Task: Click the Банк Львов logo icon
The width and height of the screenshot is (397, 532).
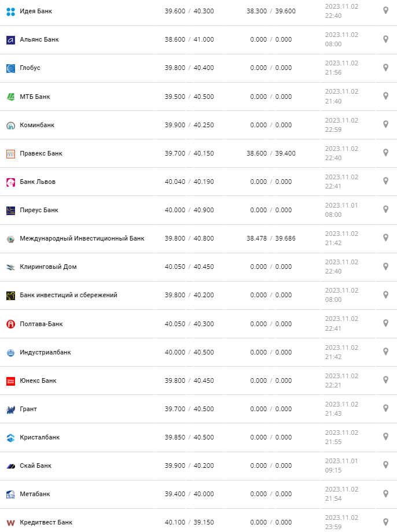Action: (10, 182)
